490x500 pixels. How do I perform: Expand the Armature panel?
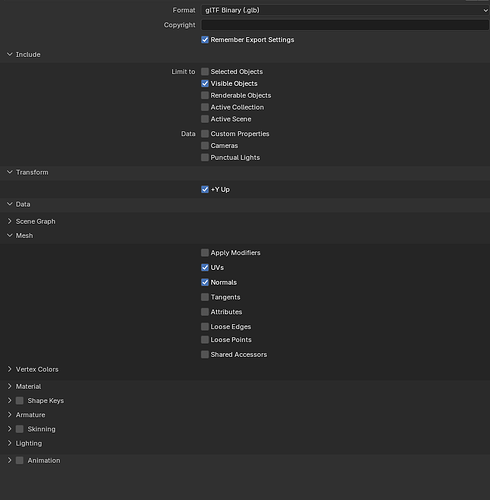point(10,415)
